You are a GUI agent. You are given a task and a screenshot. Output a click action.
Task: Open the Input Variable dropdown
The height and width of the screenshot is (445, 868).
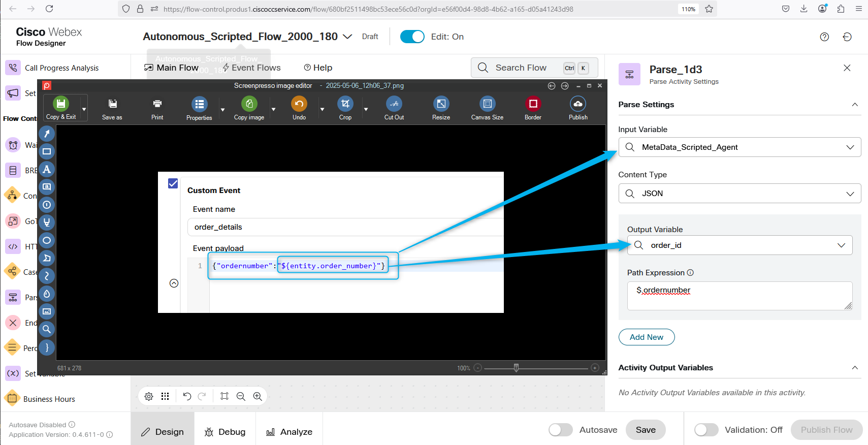[x=739, y=147]
